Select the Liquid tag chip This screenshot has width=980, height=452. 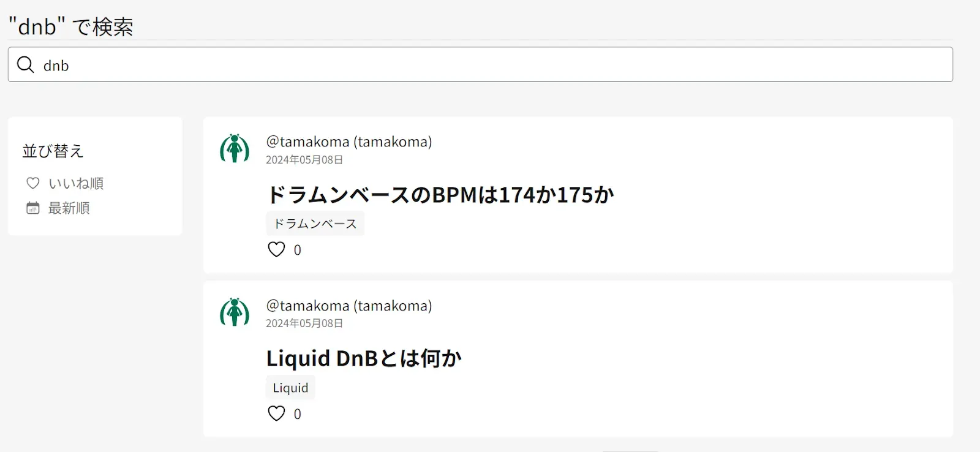pyautogui.click(x=290, y=388)
